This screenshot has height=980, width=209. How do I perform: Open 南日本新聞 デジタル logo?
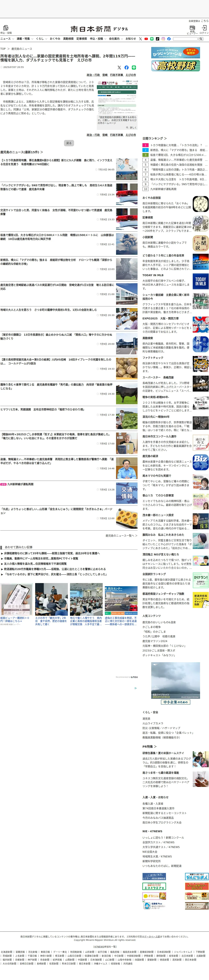(99, 29)
